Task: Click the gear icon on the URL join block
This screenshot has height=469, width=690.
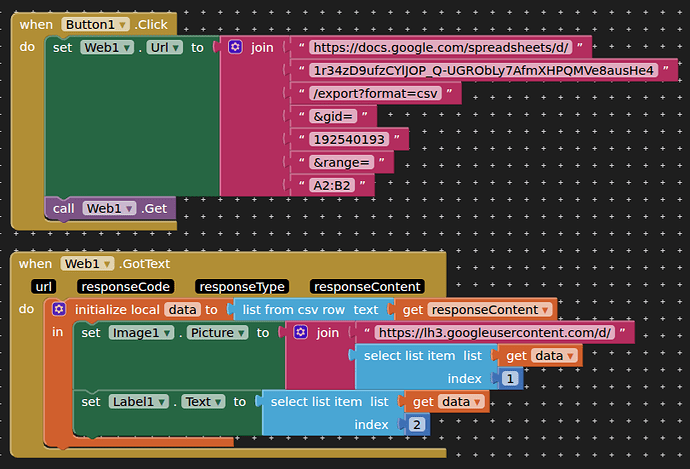Action: pyautogui.click(x=235, y=47)
